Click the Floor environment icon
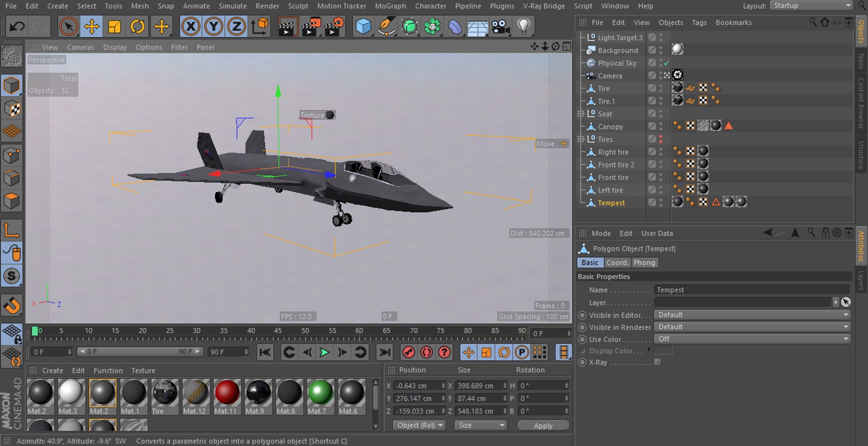 tap(478, 27)
